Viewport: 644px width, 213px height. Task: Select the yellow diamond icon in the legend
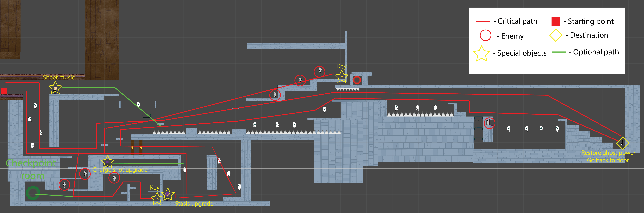tap(556, 35)
